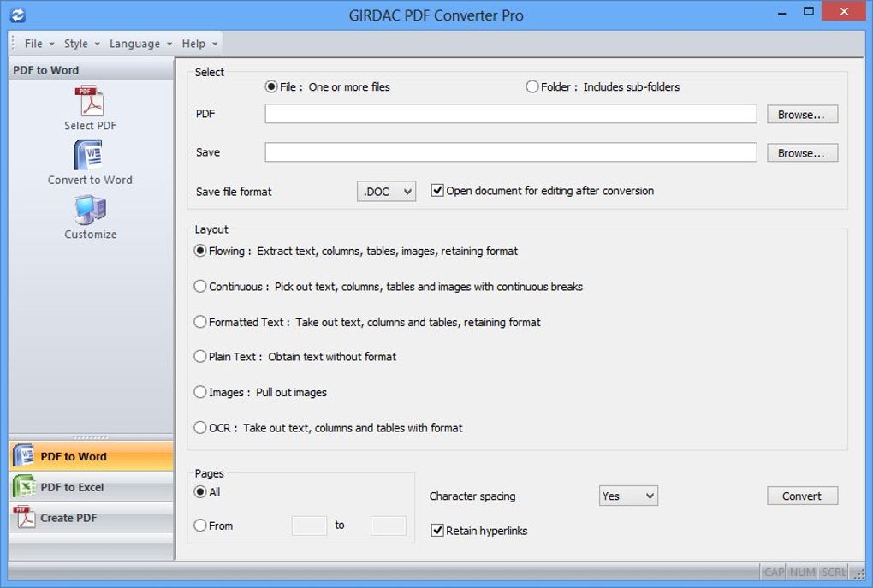Open the Style menu

81,44
